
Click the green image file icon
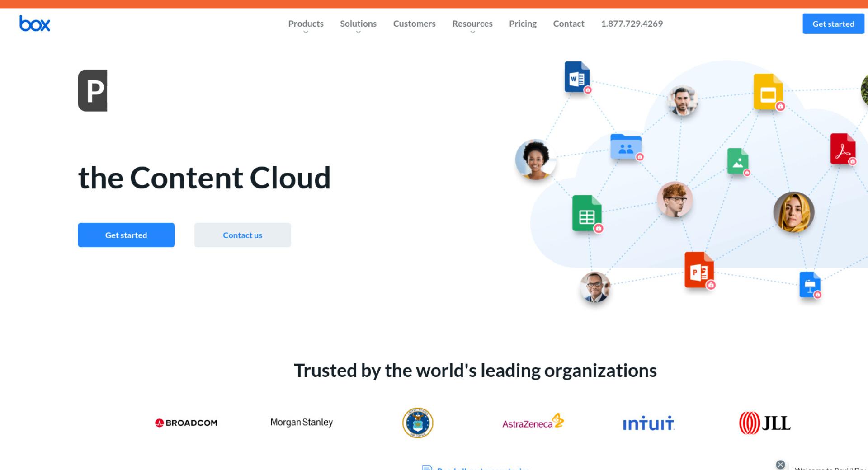pos(737,161)
